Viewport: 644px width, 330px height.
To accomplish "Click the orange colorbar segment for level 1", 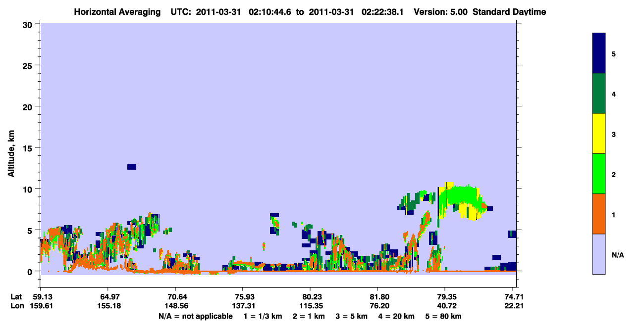I will click(x=599, y=214).
